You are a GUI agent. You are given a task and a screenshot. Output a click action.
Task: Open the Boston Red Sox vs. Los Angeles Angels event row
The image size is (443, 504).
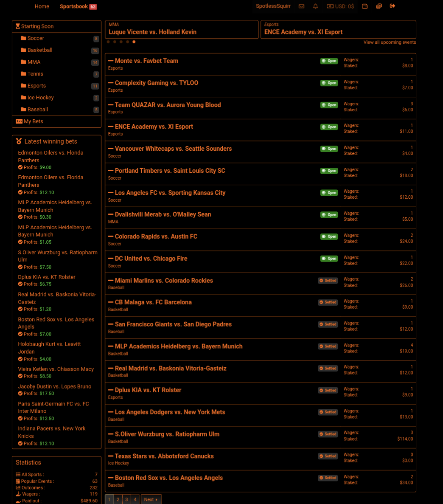(261, 481)
